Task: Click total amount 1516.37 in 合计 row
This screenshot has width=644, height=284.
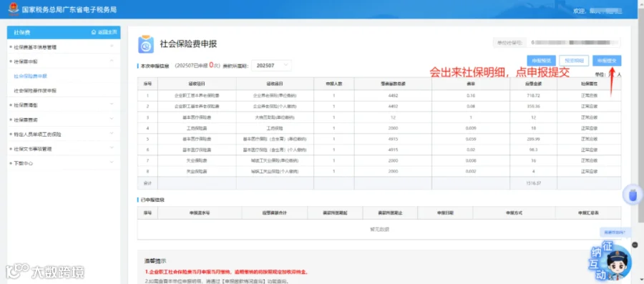Action: click(533, 183)
